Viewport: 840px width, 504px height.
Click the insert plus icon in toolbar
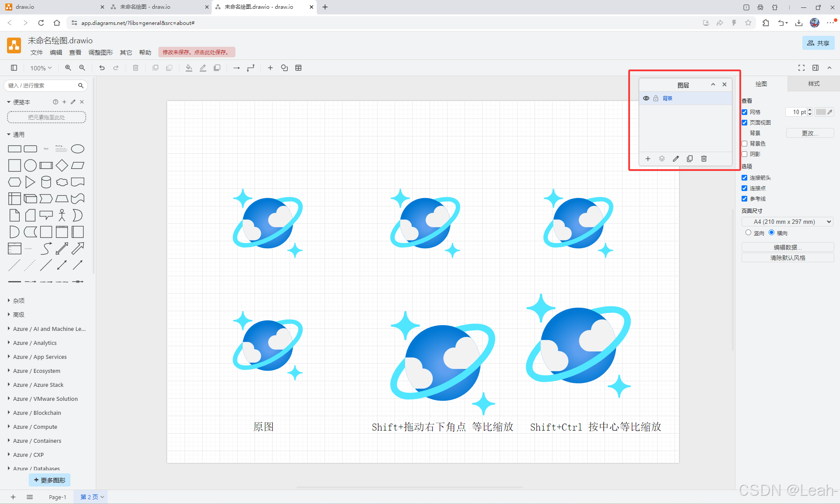270,68
